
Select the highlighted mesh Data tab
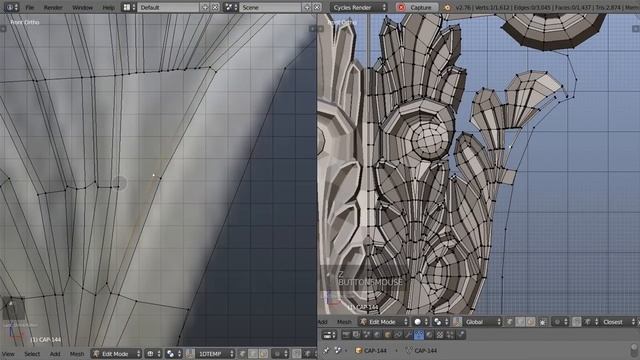(x=419, y=335)
